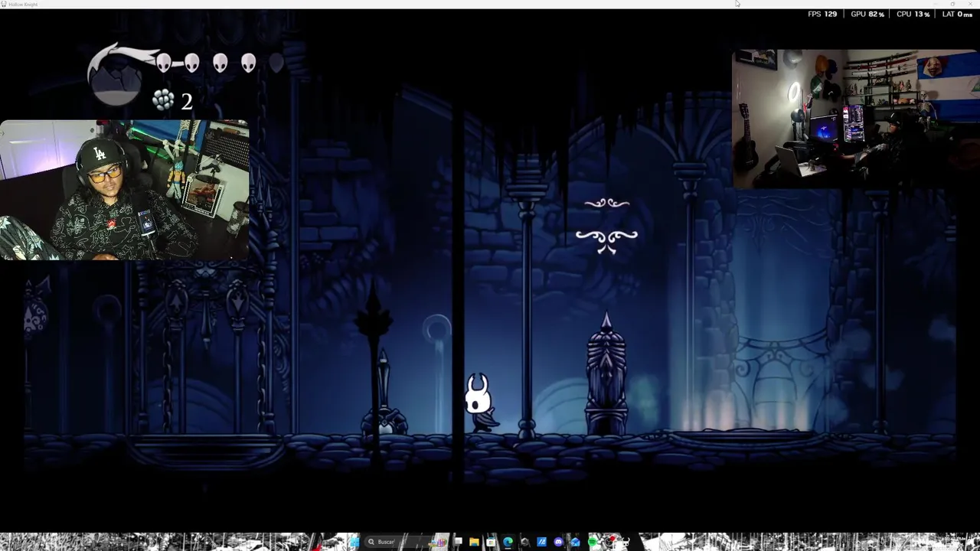Click the first health mask
The height and width of the screenshot is (551, 980).
point(164,63)
